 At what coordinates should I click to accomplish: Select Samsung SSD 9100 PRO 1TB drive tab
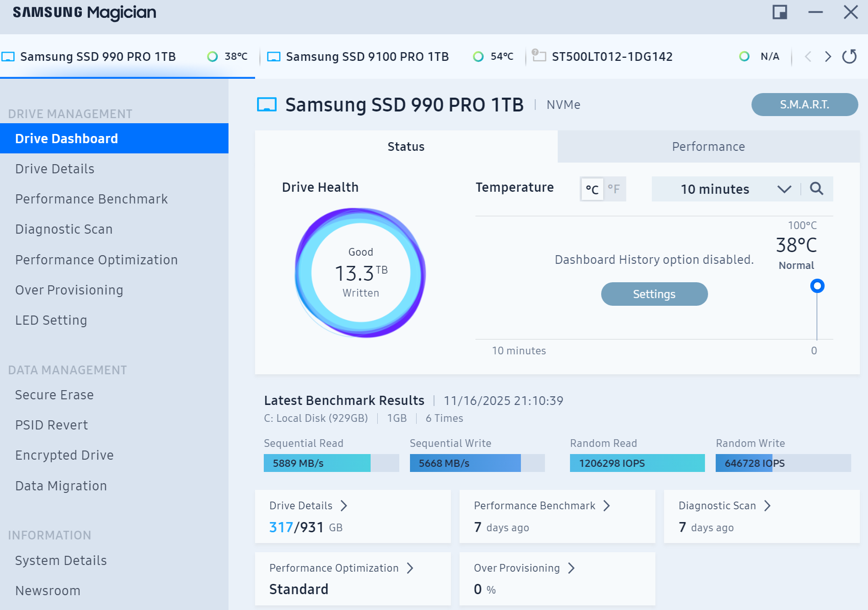pyautogui.click(x=393, y=56)
